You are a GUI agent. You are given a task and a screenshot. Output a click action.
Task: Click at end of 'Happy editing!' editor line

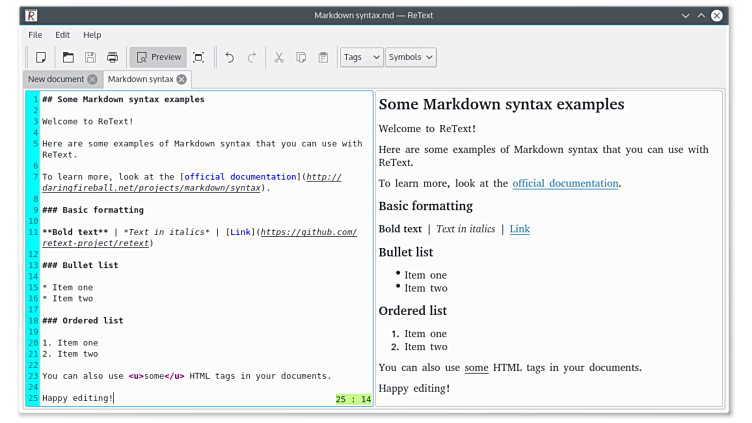114,398
